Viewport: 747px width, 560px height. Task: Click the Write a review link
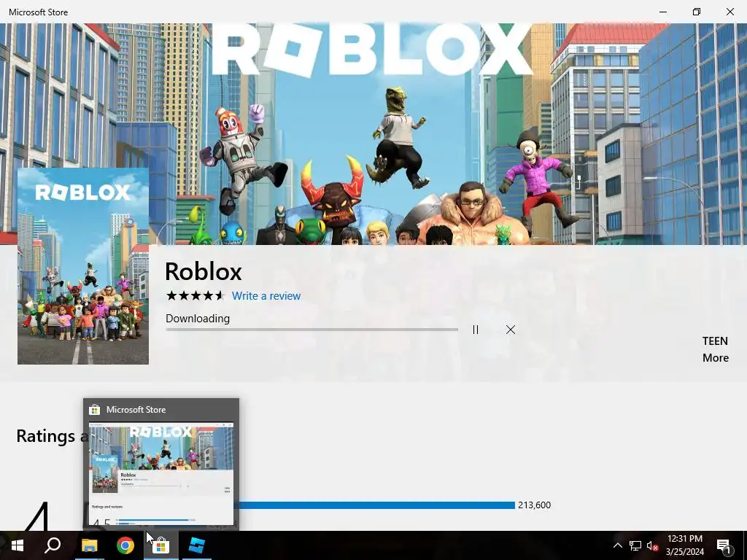click(x=266, y=296)
